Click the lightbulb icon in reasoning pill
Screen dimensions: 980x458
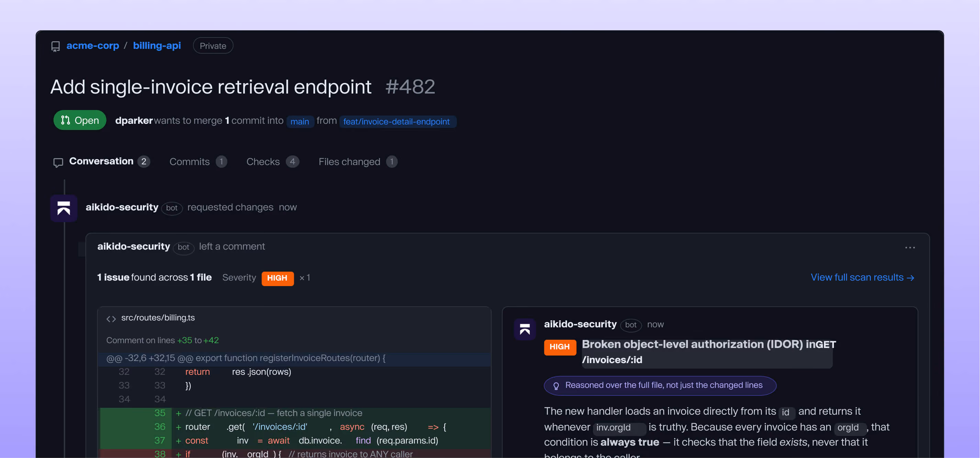pos(556,386)
